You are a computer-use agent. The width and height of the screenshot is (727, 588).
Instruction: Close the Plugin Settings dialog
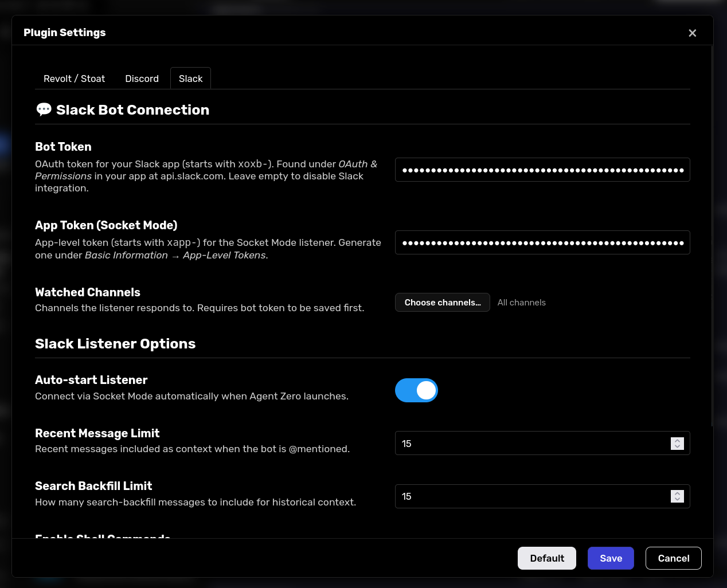tap(692, 33)
